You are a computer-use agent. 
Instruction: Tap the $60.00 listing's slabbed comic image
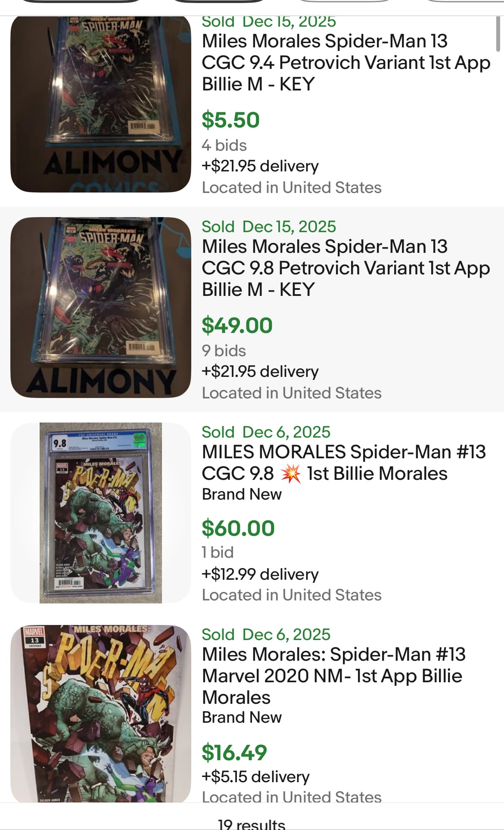click(100, 513)
